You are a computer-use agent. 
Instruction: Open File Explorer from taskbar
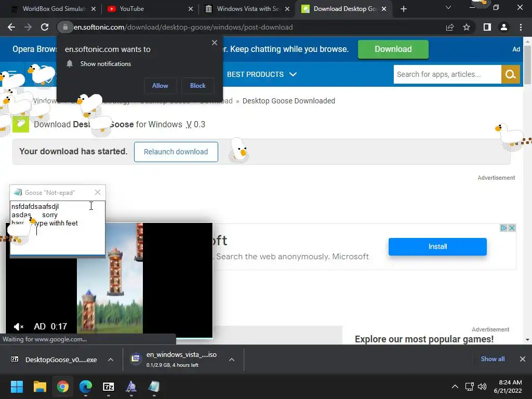[x=39, y=387]
